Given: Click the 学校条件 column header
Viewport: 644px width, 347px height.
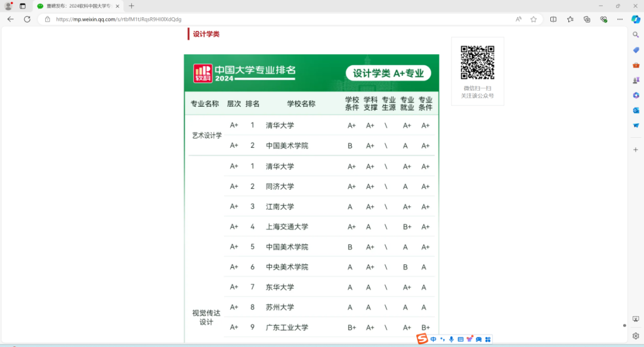Looking at the screenshot, I should [x=352, y=104].
